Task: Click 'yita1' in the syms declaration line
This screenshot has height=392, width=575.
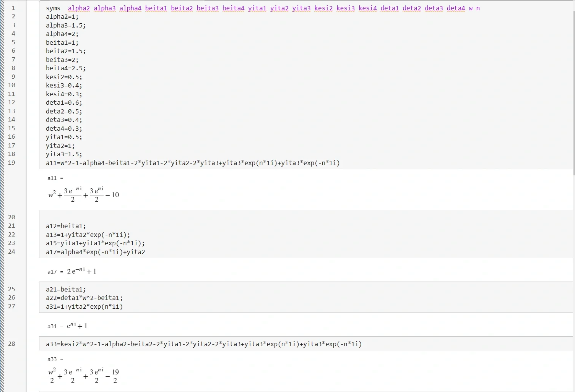Action: click(257, 8)
